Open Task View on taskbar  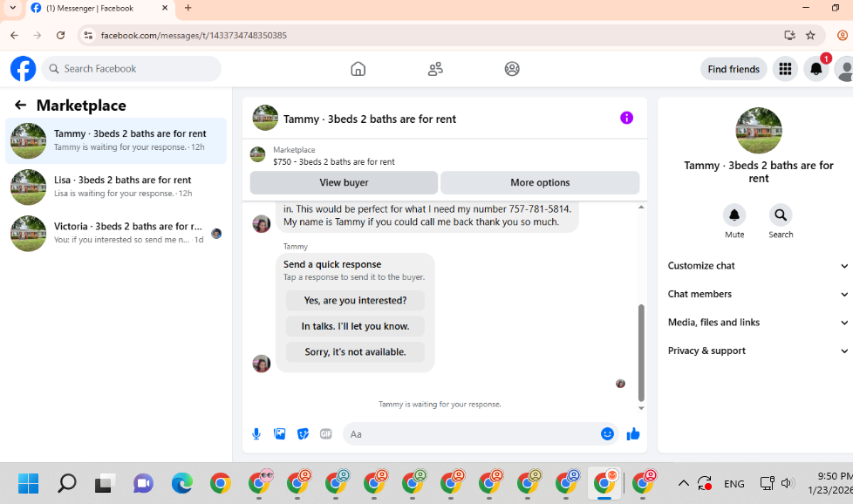pyautogui.click(x=105, y=483)
